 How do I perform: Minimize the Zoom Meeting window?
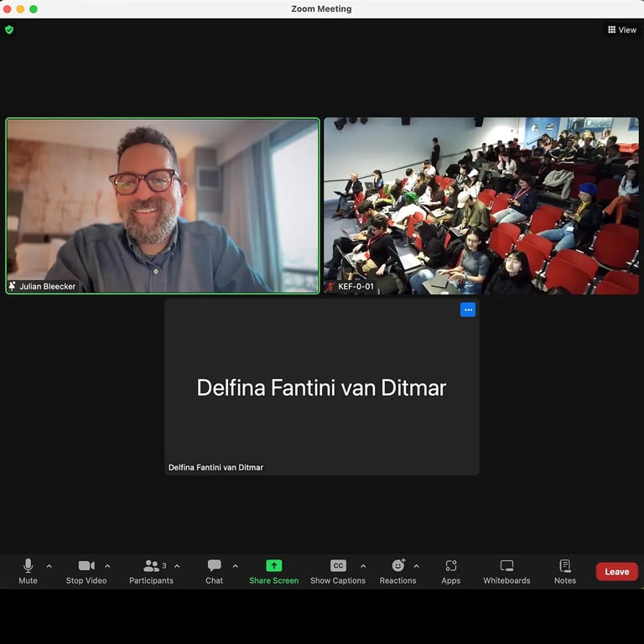tap(20, 9)
